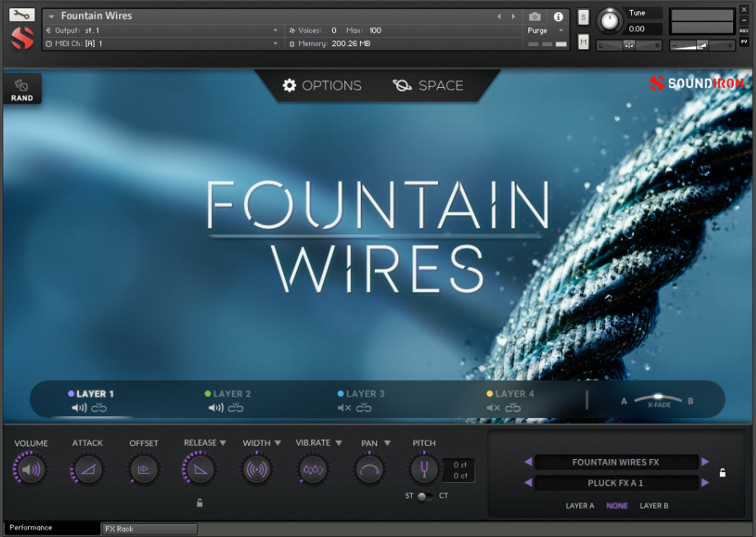Toggle the aux button in the header
Image resolution: width=756 pixels, height=537 pixels.
pos(744,30)
